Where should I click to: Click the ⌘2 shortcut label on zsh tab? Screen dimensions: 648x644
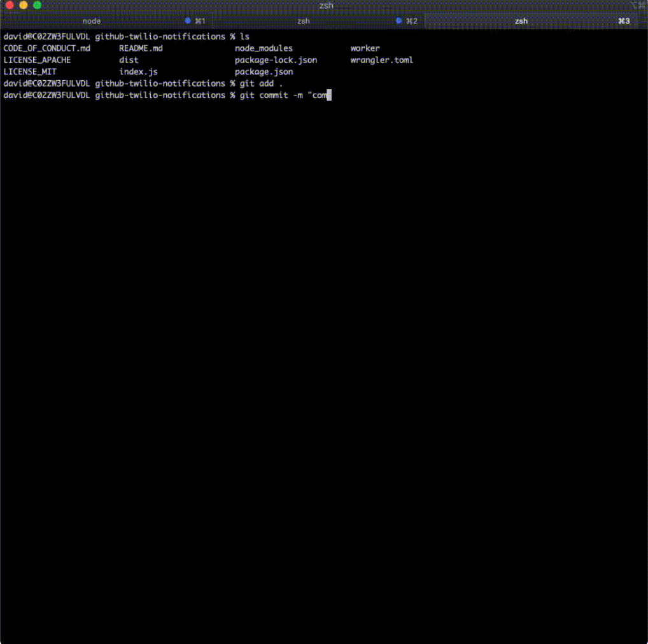pos(411,20)
